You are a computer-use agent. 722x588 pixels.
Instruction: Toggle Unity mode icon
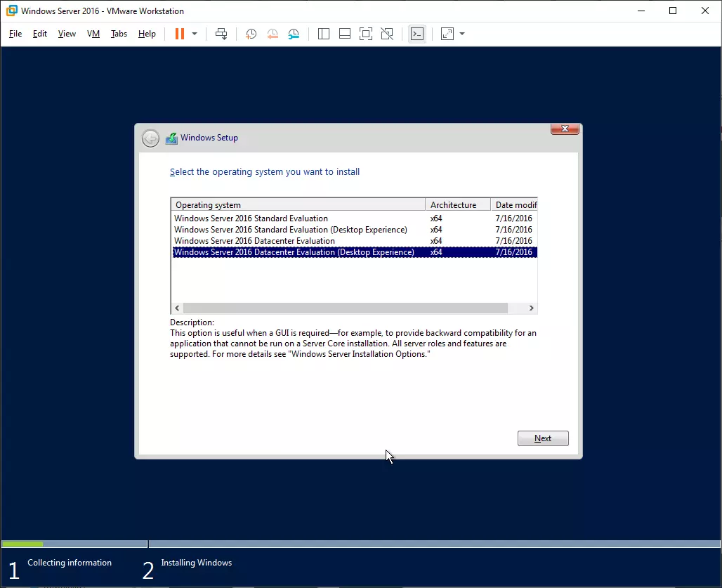click(386, 34)
